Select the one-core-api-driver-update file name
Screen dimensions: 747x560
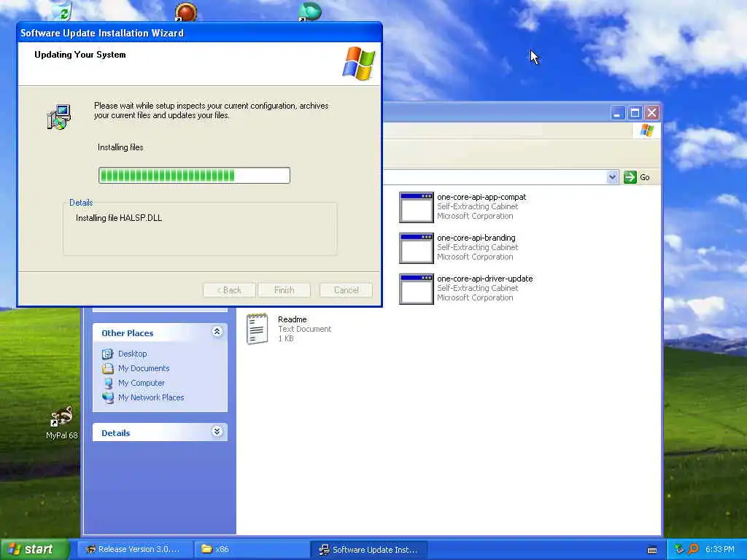pyautogui.click(x=485, y=279)
